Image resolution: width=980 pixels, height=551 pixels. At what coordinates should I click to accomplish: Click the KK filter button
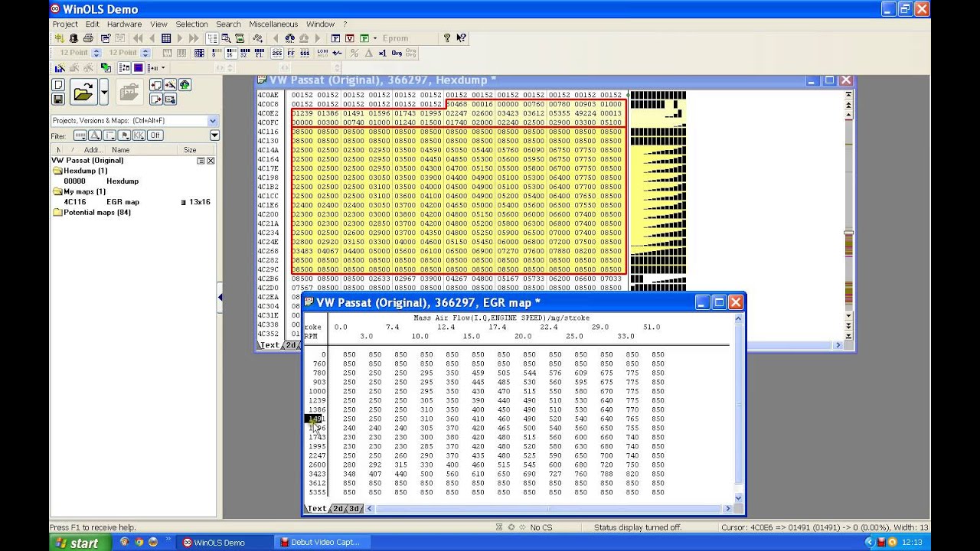click(139, 135)
